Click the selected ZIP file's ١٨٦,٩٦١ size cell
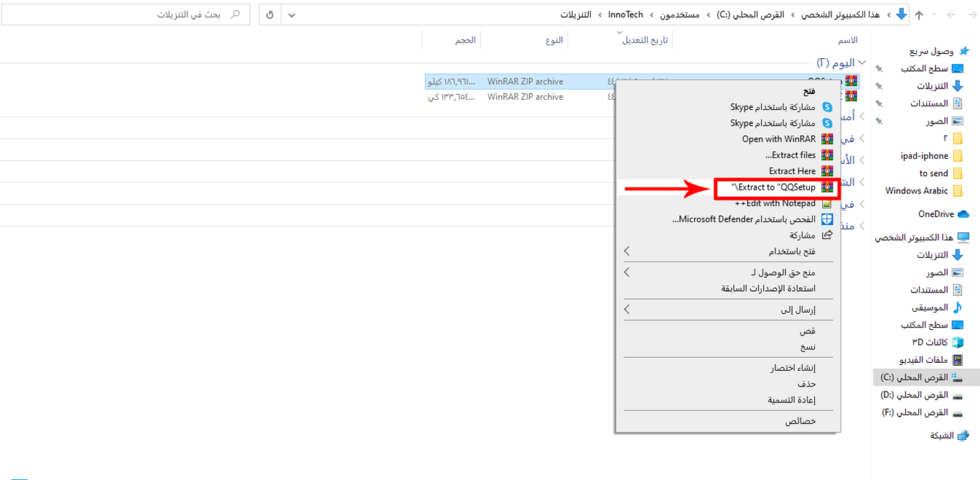The image size is (980, 480). point(452,82)
